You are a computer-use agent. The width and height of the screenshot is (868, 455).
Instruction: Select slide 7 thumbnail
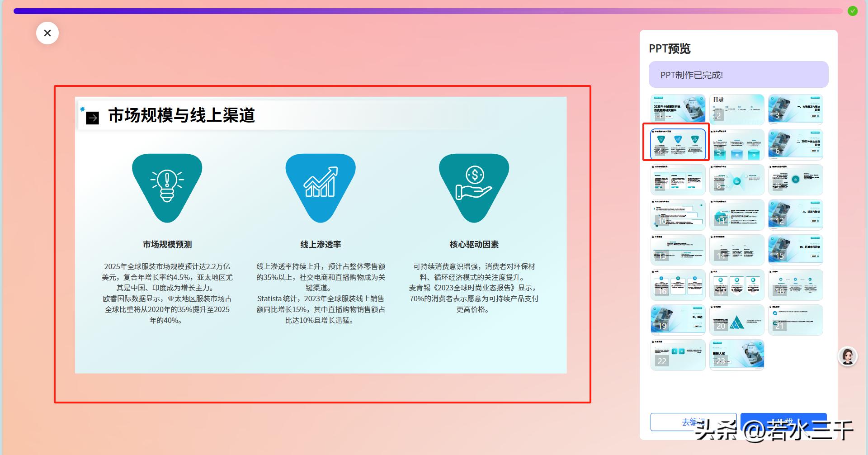point(678,180)
